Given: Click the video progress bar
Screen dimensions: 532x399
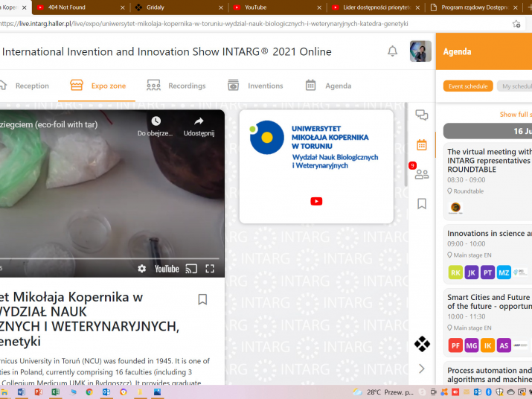Looking at the screenshot, I should point(112,258).
